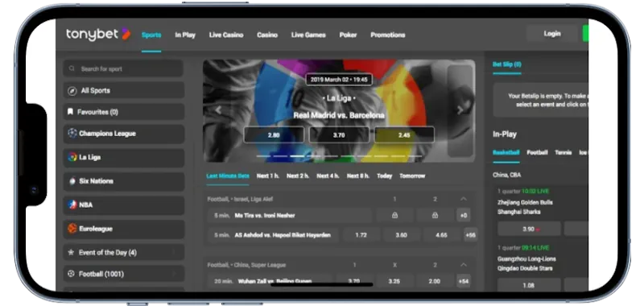This screenshot has width=644, height=306.
Task: Open the Poker tab
Action: click(348, 35)
